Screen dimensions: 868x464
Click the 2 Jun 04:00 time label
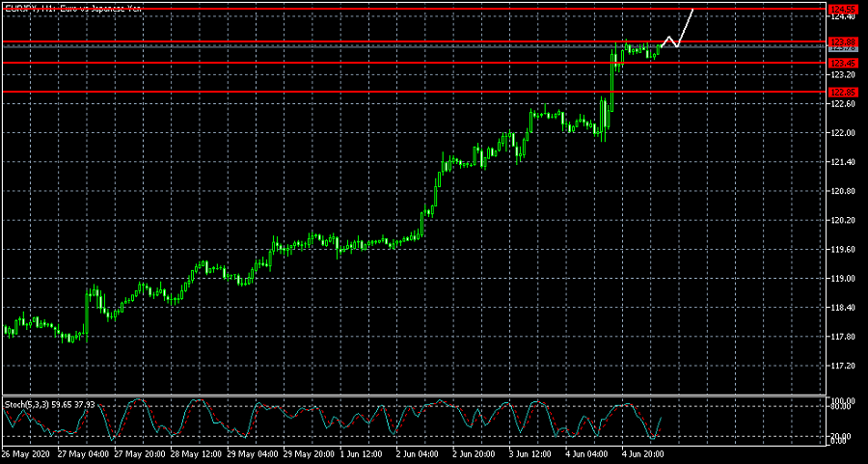[417, 452]
